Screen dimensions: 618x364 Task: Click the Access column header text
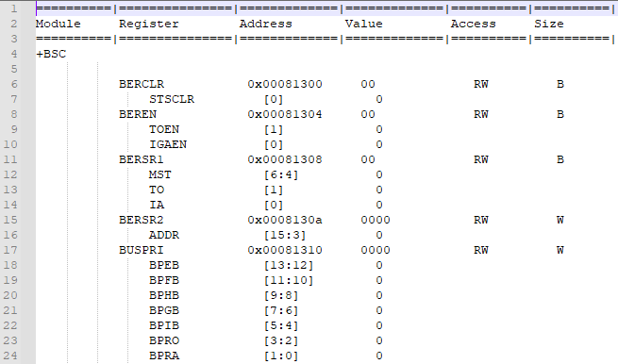[x=474, y=24]
